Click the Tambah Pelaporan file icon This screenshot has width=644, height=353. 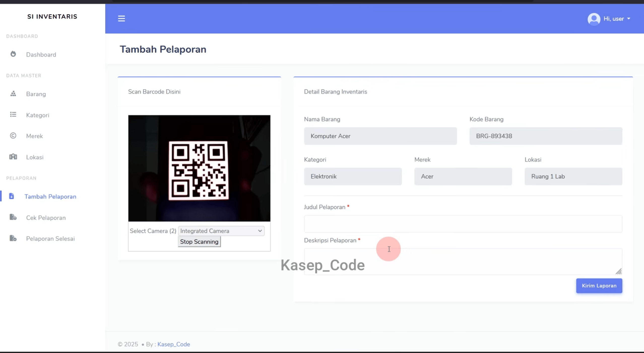click(x=11, y=196)
